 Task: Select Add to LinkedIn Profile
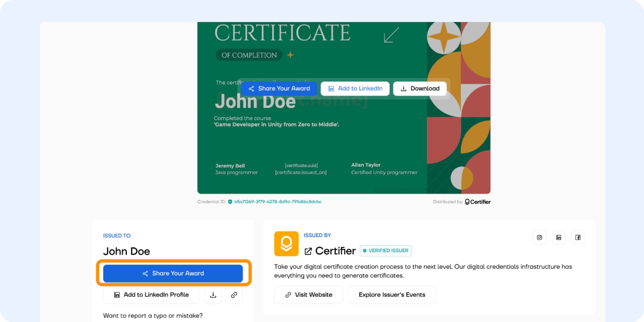tap(151, 294)
